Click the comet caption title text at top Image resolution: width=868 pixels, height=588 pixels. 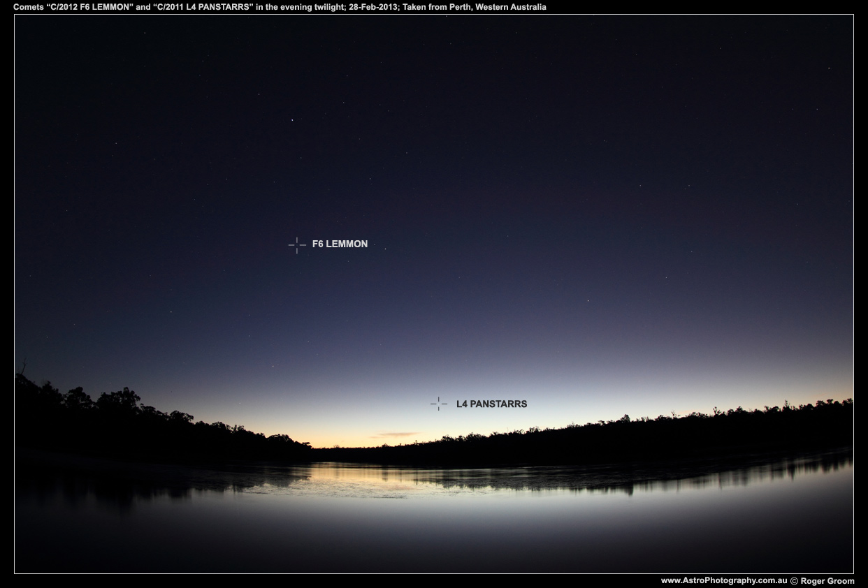tap(280, 7)
